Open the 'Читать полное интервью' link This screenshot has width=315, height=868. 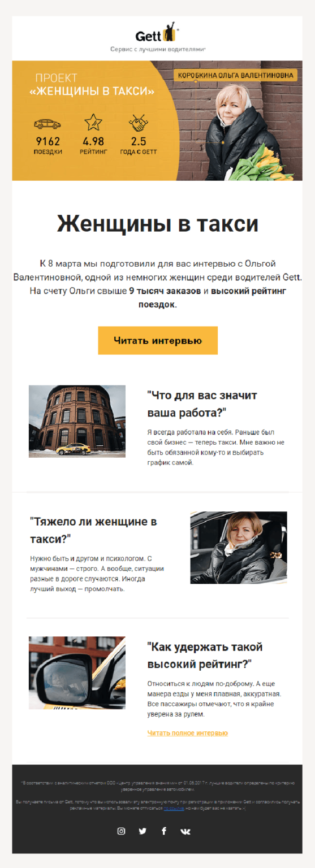tap(187, 733)
